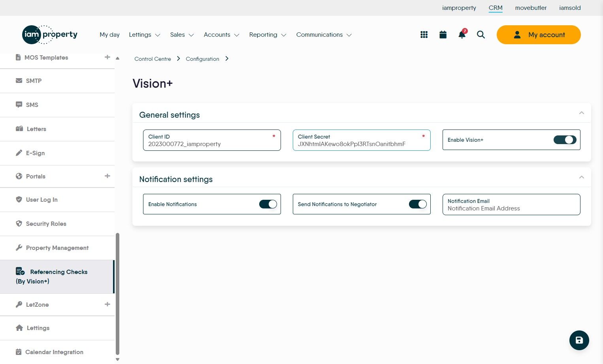Screen dimensions: 603x364
Task: Click sidebar scroll up arrow
Action: point(117,58)
